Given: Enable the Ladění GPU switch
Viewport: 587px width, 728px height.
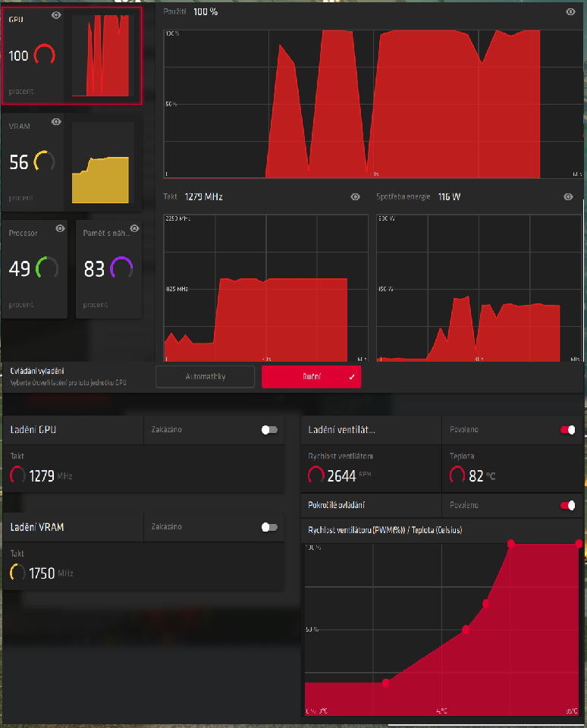Looking at the screenshot, I should point(269,430).
